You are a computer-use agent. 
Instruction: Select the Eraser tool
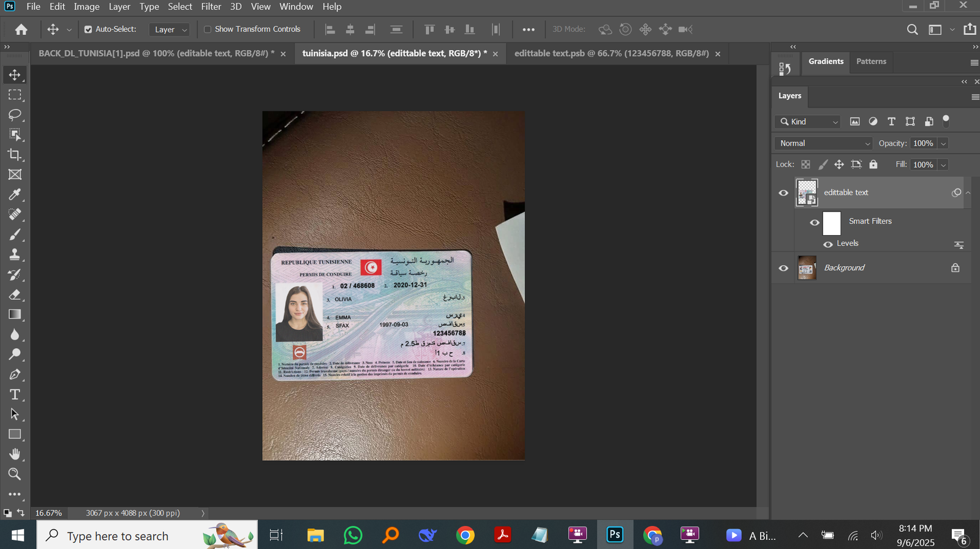(x=15, y=294)
